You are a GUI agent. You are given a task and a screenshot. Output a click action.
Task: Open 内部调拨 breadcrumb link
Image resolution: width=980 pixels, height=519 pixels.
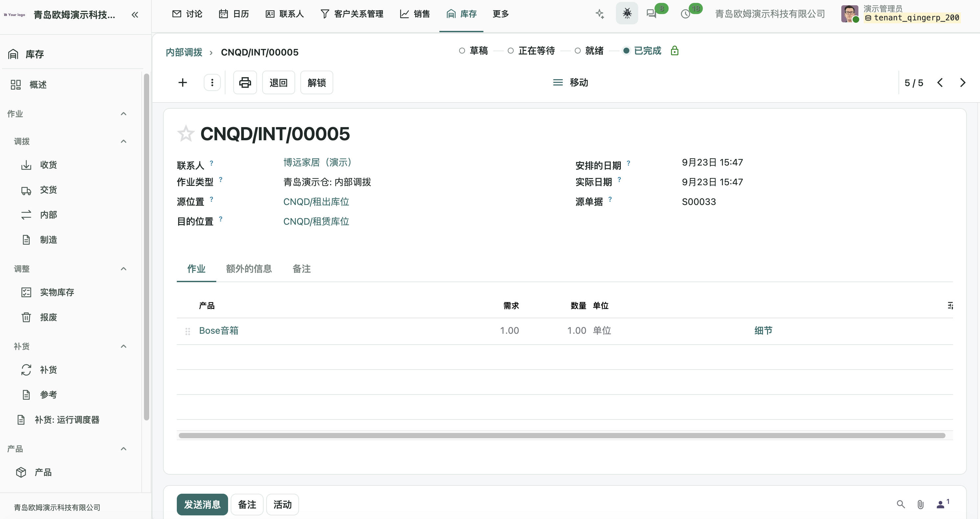[x=184, y=52]
